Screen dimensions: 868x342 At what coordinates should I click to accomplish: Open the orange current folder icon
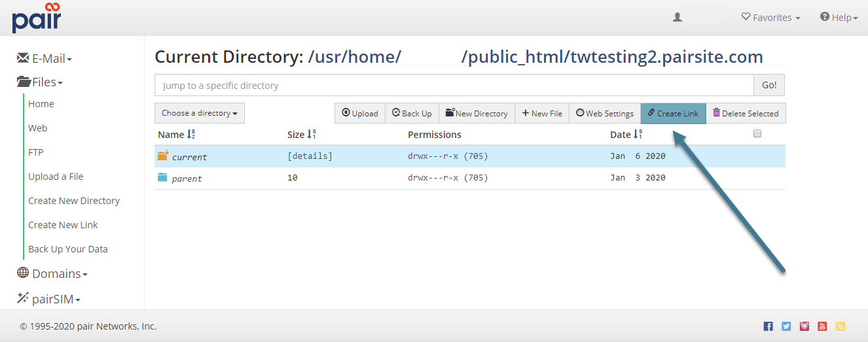click(x=163, y=156)
